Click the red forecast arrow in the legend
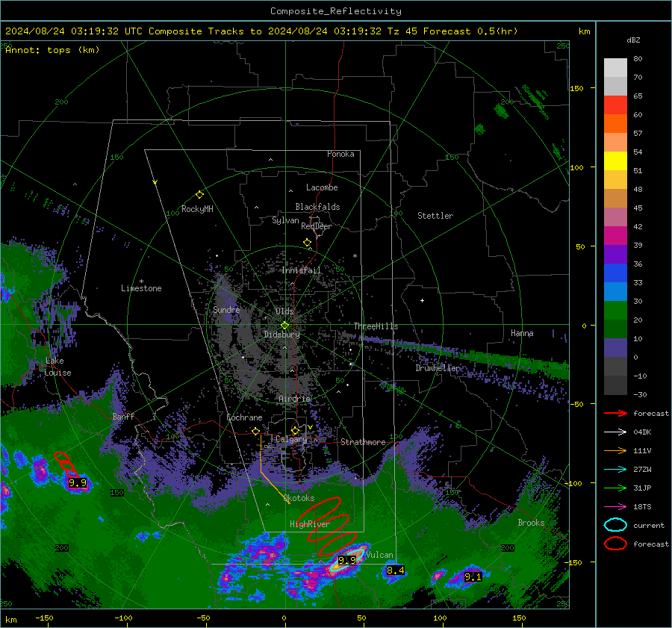 point(615,413)
